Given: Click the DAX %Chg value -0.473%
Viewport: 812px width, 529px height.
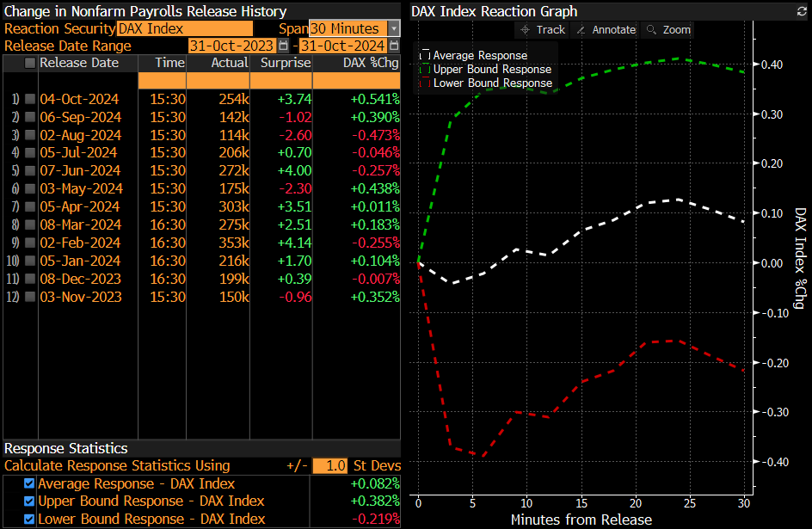Looking at the screenshot, I should tap(376, 135).
